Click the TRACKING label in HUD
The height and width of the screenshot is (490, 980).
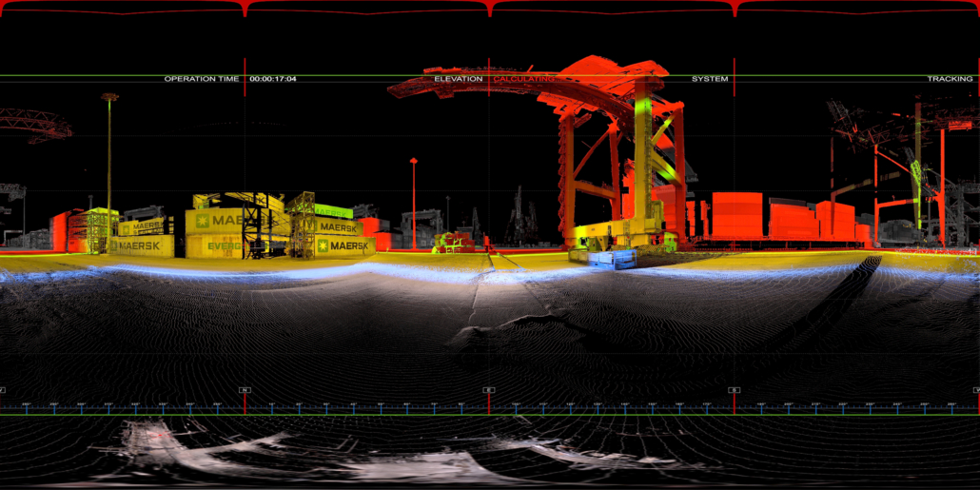pos(950,79)
